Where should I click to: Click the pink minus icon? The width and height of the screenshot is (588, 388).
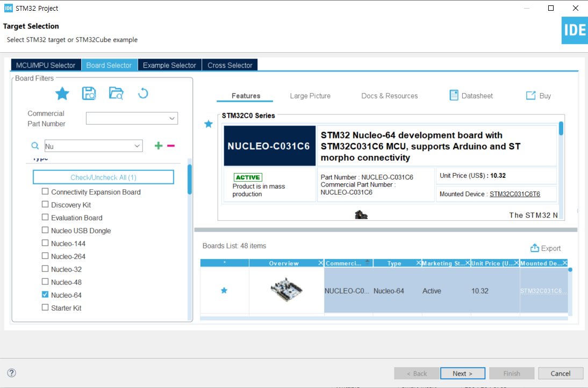coord(171,146)
